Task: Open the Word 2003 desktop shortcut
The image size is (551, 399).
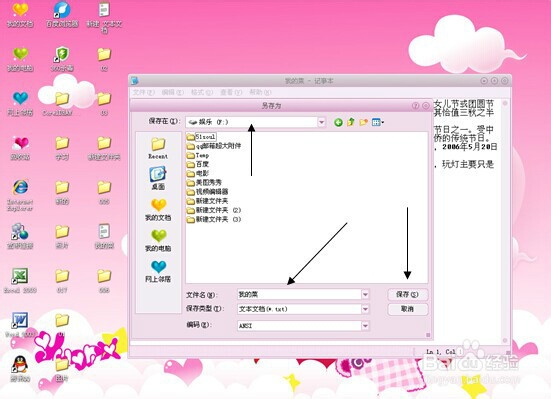Action: tap(20, 325)
